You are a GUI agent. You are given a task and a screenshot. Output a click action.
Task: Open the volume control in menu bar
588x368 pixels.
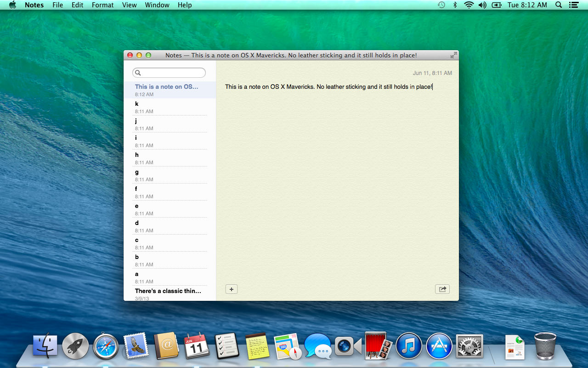click(482, 5)
